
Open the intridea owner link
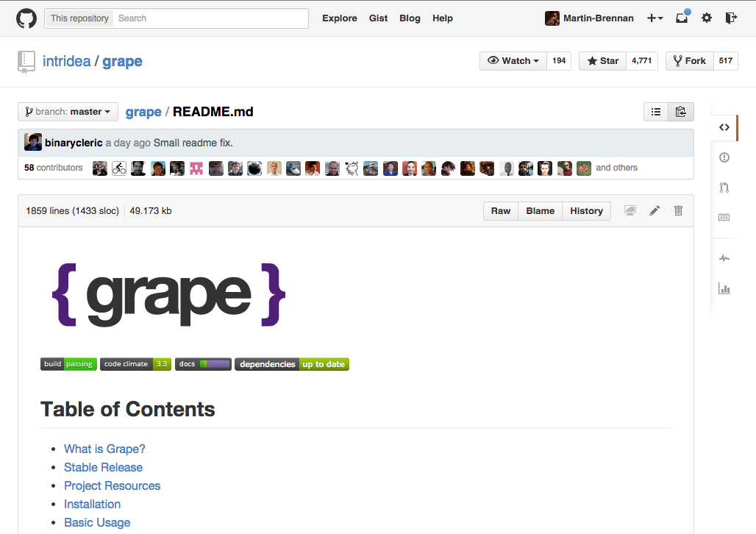(x=66, y=61)
